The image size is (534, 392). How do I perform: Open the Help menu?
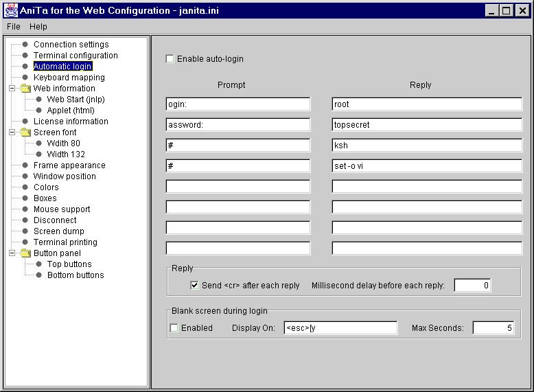tap(38, 27)
